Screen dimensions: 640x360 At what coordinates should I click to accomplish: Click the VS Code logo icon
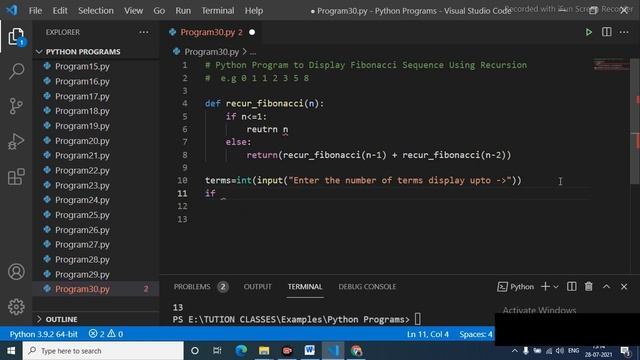(x=12, y=10)
